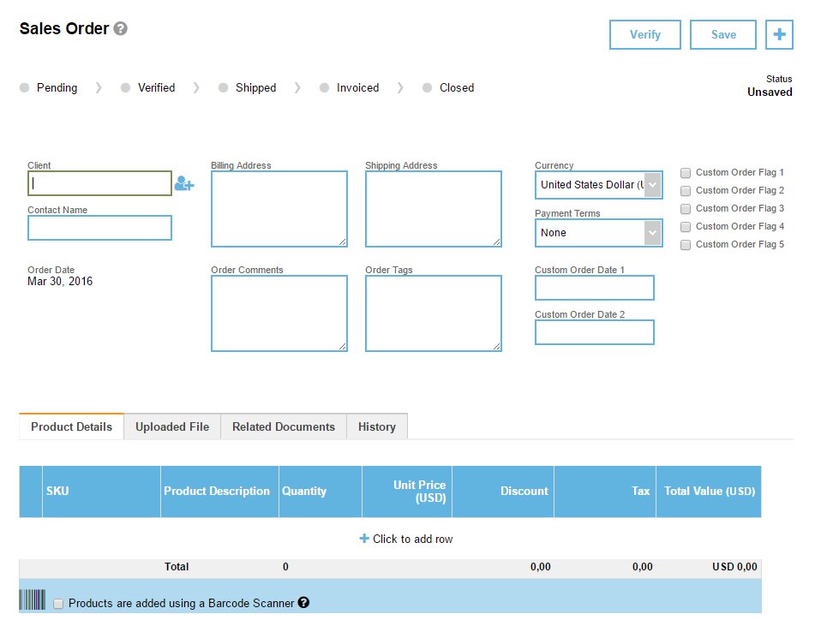Screen dimensions: 815x644
Task: Click the barcode image icon
Action: tap(33, 600)
